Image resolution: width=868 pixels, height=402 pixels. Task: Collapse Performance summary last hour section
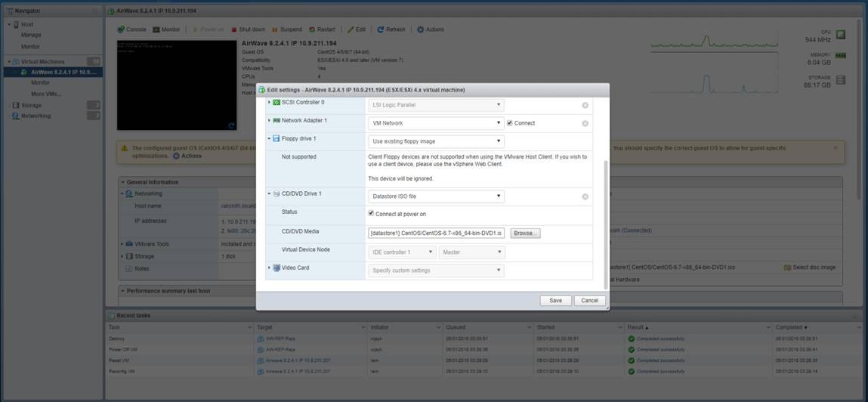123,291
